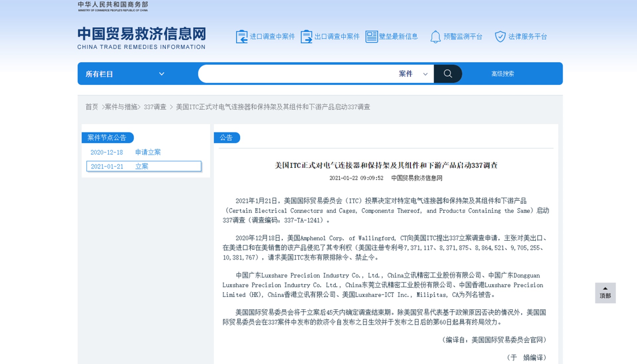The height and width of the screenshot is (364, 637).
Task: Click the 编译自：美国国际贸易委员会官网 credit line
Action: point(494,340)
